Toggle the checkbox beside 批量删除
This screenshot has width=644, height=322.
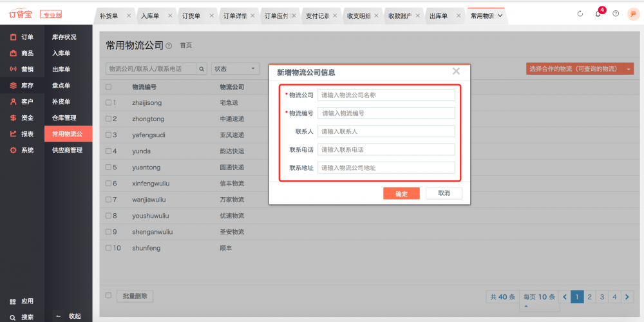click(108, 296)
